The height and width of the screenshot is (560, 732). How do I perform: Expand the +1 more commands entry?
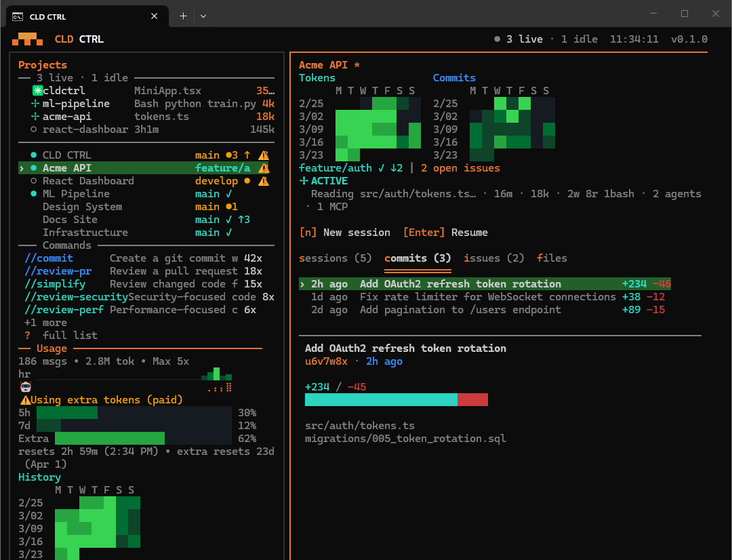pos(46,323)
